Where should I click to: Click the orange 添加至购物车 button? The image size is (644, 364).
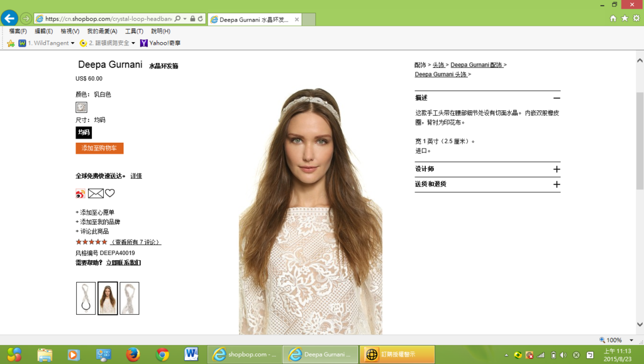pos(99,148)
